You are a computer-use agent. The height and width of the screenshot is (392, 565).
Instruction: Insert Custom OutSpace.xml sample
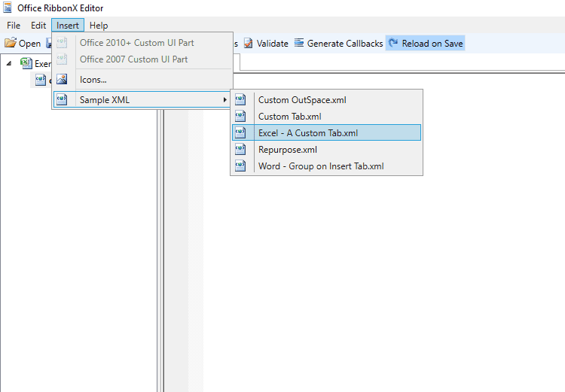[326, 100]
